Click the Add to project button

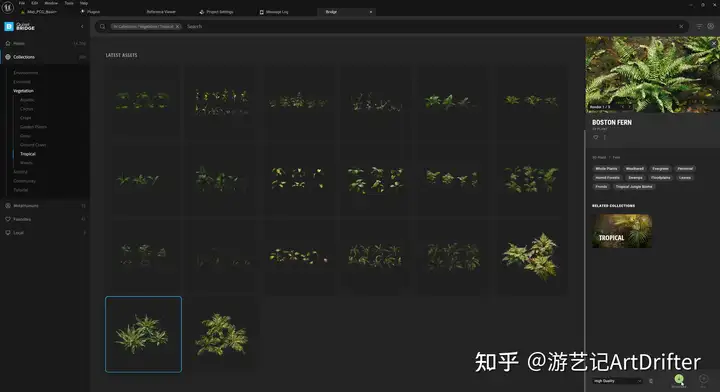click(703, 379)
